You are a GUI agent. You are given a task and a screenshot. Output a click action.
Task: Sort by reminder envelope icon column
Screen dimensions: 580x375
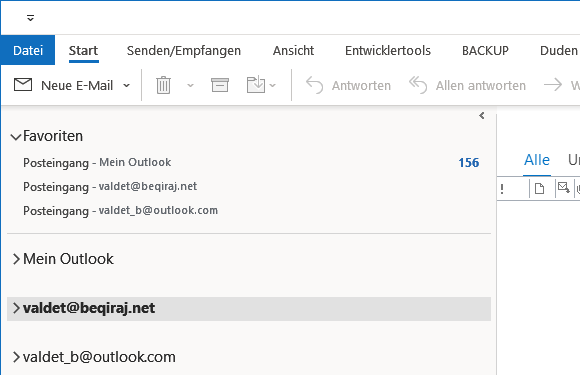[x=564, y=188]
